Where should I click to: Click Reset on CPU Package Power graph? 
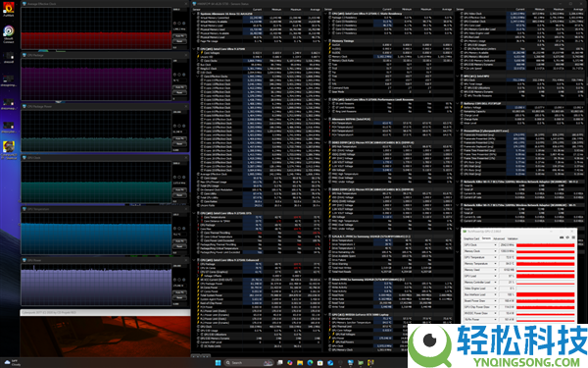tap(179, 144)
